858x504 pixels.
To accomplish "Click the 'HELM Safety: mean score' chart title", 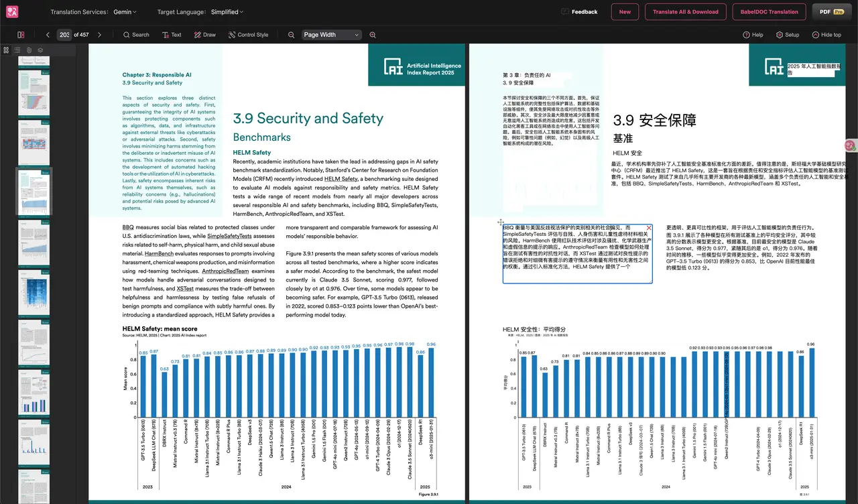I will 160,329.
